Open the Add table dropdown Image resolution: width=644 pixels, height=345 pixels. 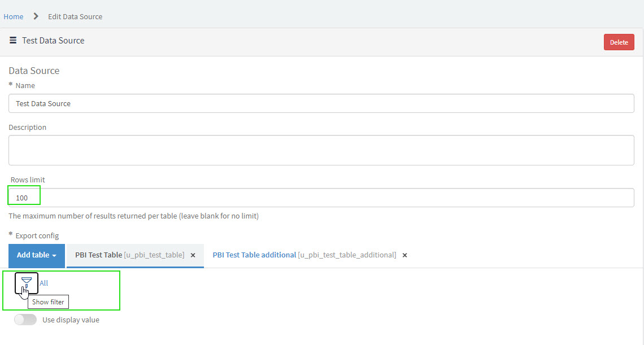[x=37, y=255]
